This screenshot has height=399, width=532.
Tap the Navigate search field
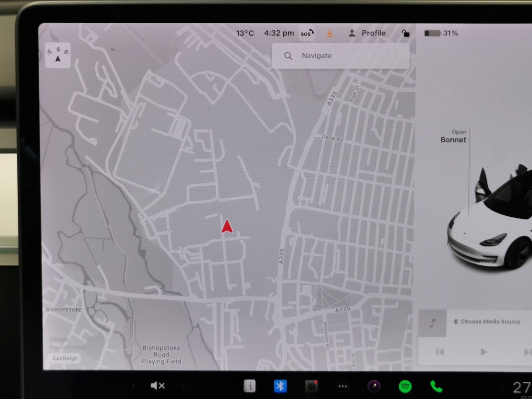pyautogui.click(x=340, y=56)
